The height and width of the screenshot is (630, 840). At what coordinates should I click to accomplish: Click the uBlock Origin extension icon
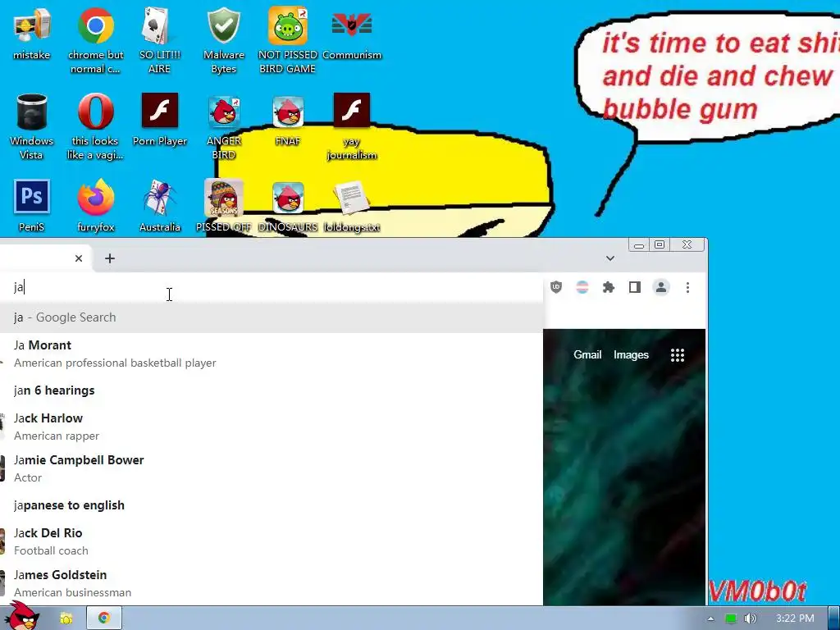tap(556, 288)
